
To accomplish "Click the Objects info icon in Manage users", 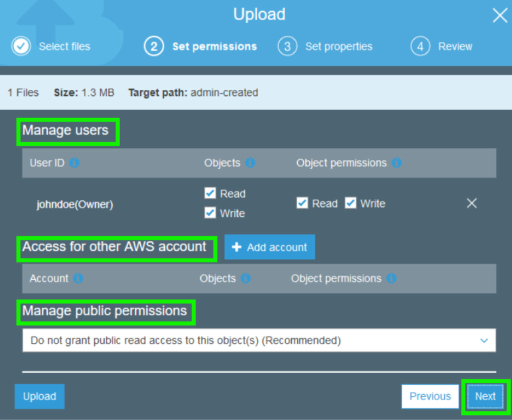I will click(250, 162).
